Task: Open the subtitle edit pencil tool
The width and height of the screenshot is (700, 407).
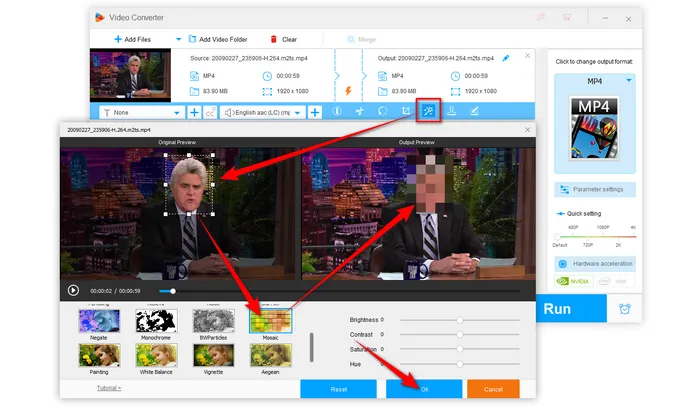Action: [474, 111]
